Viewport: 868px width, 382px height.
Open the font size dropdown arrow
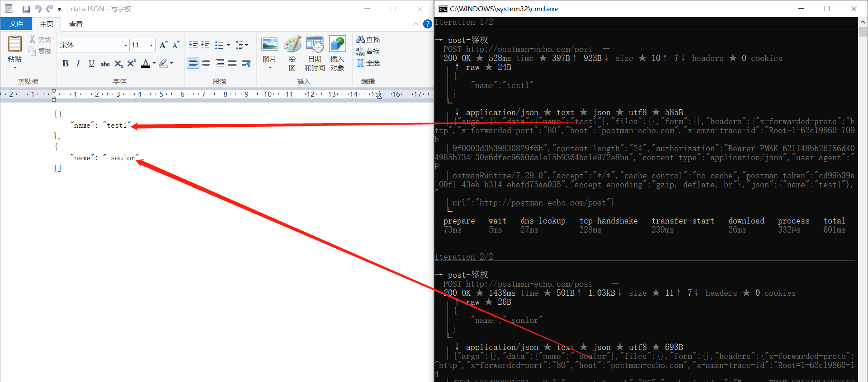click(151, 45)
